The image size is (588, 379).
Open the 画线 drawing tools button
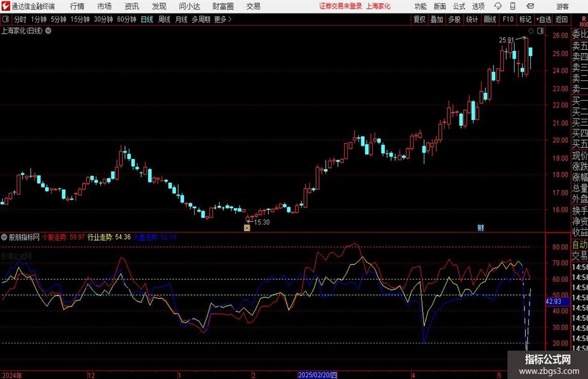(x=490, y=19)
